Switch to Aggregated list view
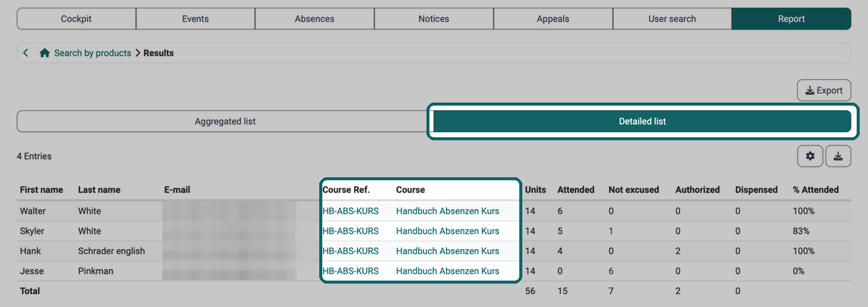Image resolution: width=868 pixels, height=307 pixels. tap(226, 121)
